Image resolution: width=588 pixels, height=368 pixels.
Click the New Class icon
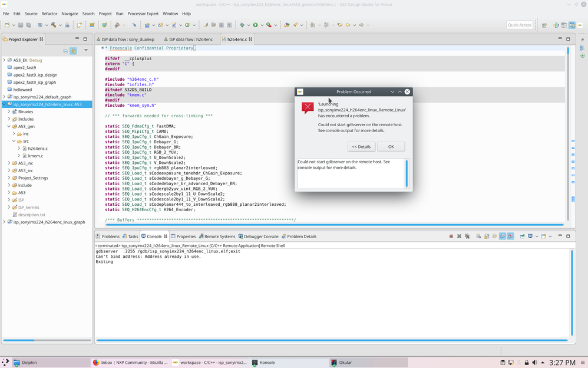[187, 25]
